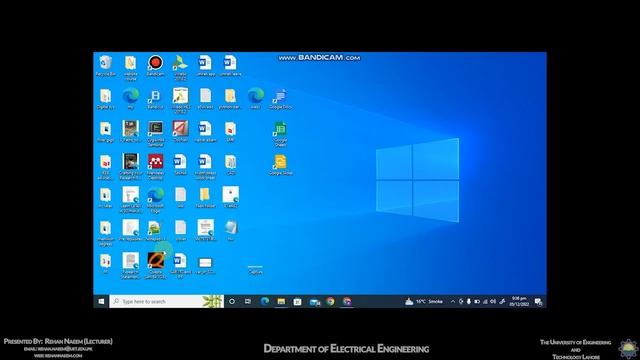Click the microphone icon in the system tray

coord(469,301)
